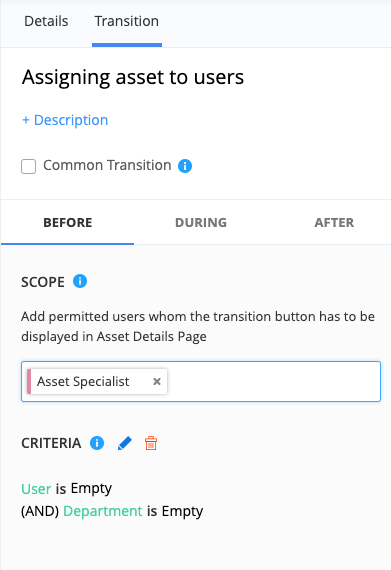The width and height of the screenshot is (391, 570).
Task: Remove the Asset Specialist tag
Action: [157, 381]
